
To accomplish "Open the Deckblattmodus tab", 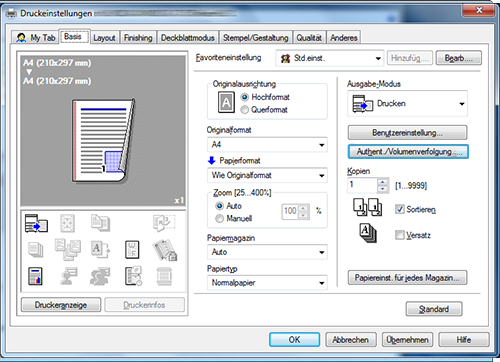I will (188, 38).
